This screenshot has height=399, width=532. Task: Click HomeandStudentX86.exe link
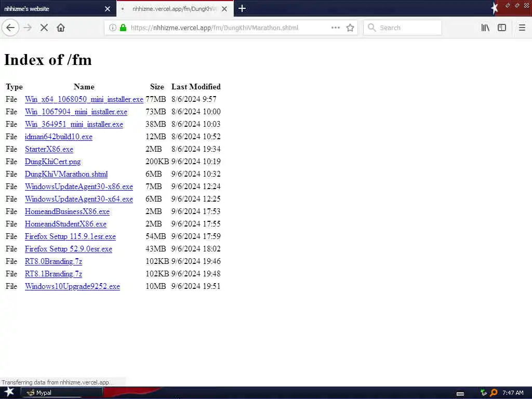coord(65,224)
